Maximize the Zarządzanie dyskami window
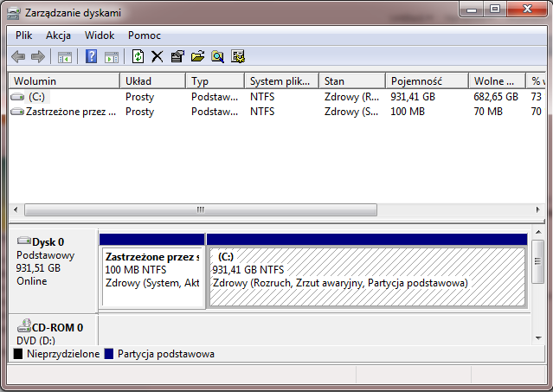This screenshot has height=392, width=553. 495,10
